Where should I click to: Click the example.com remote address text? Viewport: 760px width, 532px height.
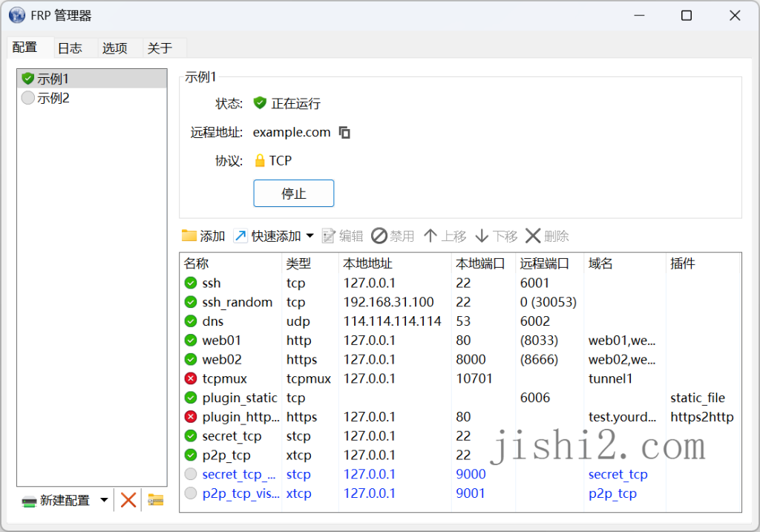click(292, 132)
